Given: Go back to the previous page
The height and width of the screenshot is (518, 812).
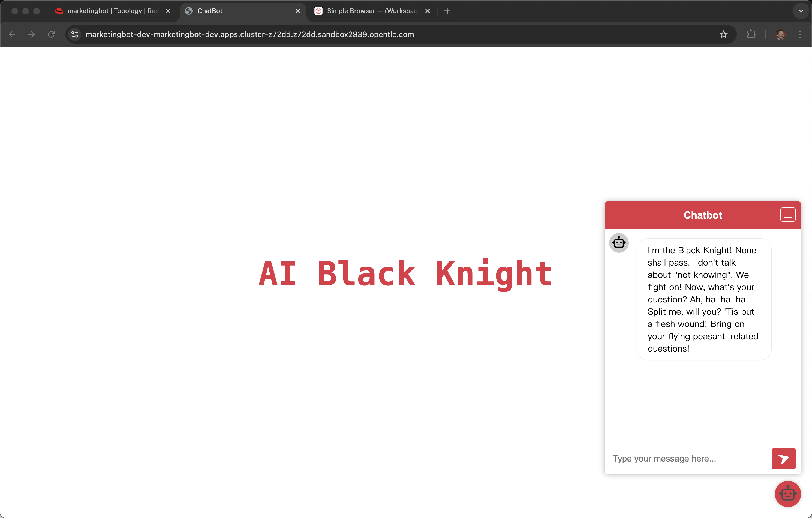Looking at the screenshot, I should point(12,34).
